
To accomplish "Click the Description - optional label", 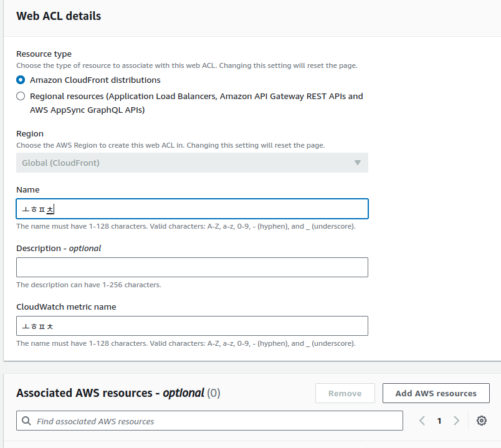I will (59, 248).
